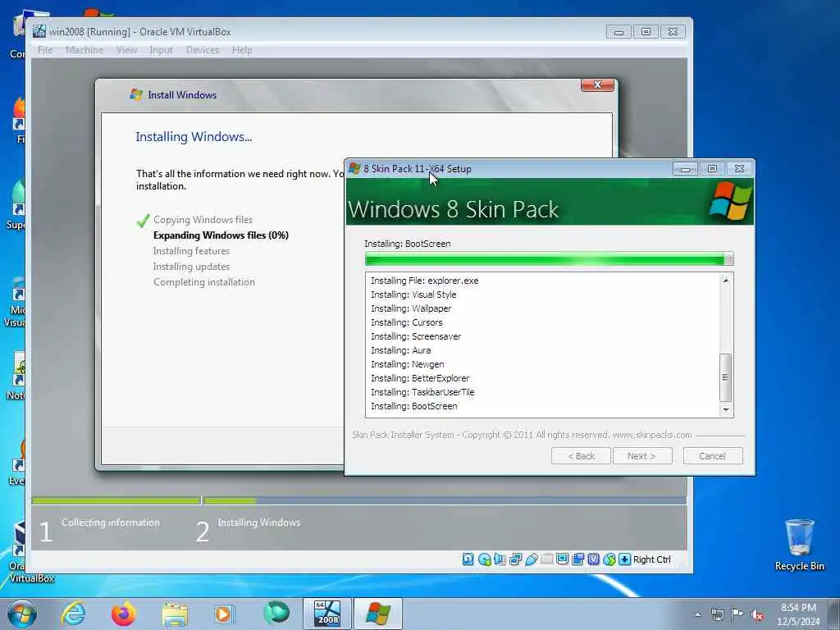
Task: Click the network tray icon
Action: point(717,615)
